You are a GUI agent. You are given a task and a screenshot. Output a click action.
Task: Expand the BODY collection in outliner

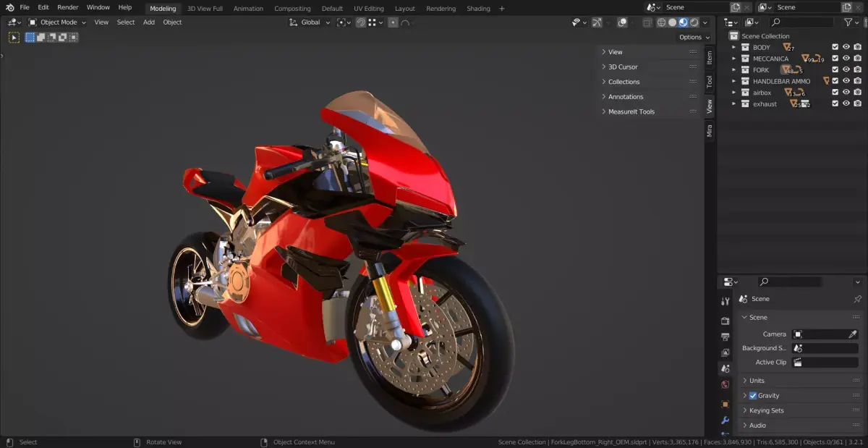tap(733, 47)
